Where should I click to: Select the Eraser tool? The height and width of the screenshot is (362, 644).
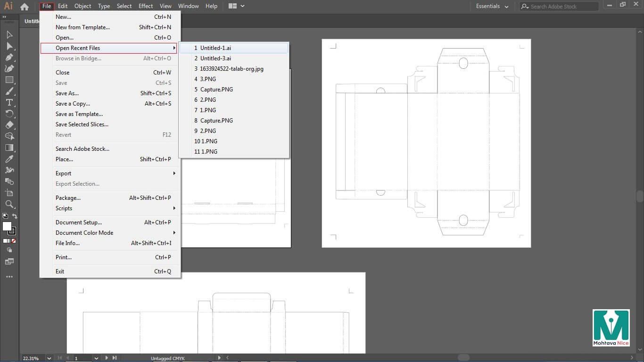[9, 125]
